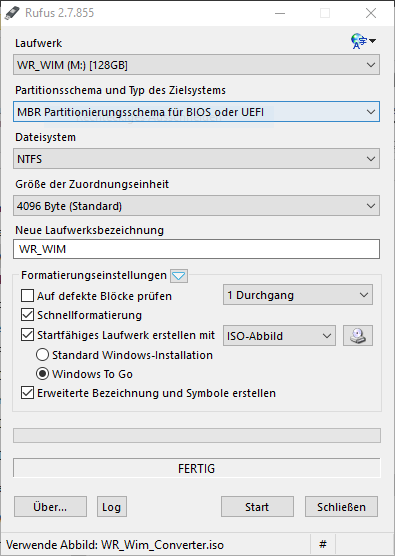Select 'Standard Windows-Installation' radio option
This screenshot has width=395, height=556.
(43, 355)
